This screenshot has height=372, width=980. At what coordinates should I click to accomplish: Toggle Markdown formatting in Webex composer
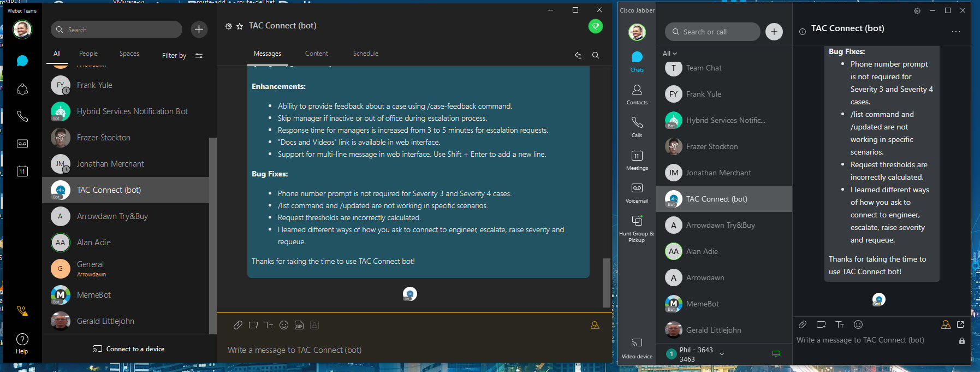[x=269, y=325]
